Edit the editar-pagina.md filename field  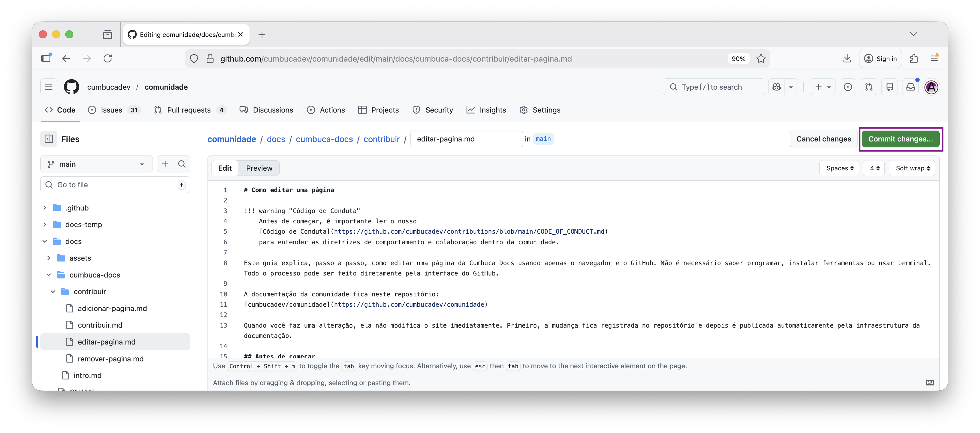click(467, 139)
